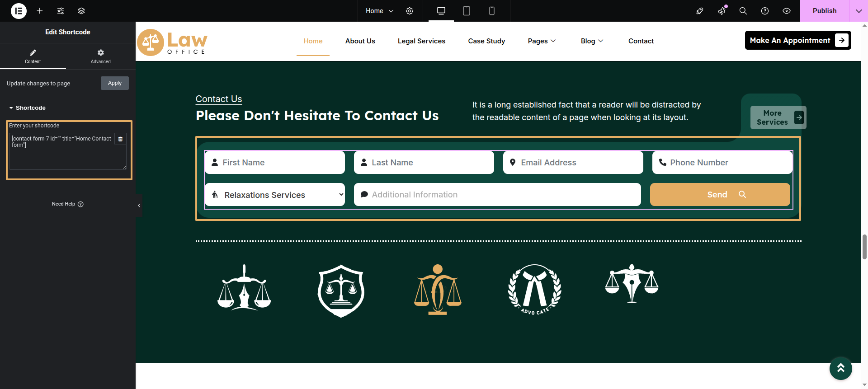Open the Structure layers icon
This screenshot has width=868, height=389.
(81, 11)
